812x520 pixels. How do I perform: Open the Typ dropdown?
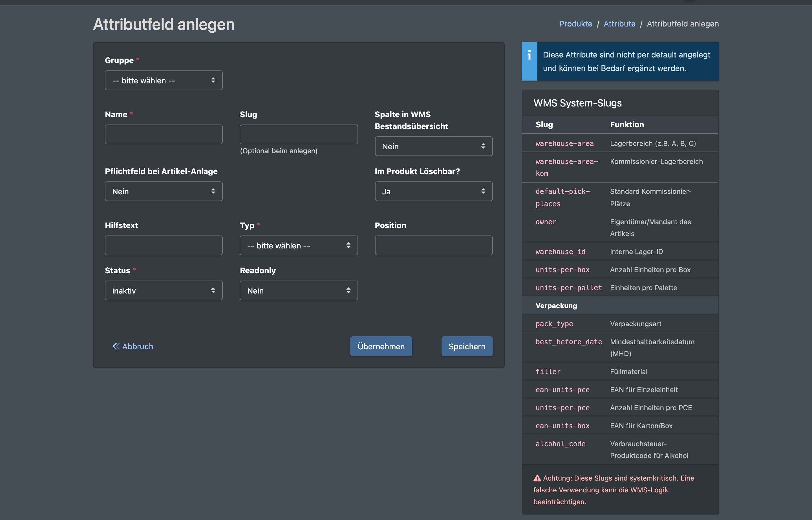point(299,245)
